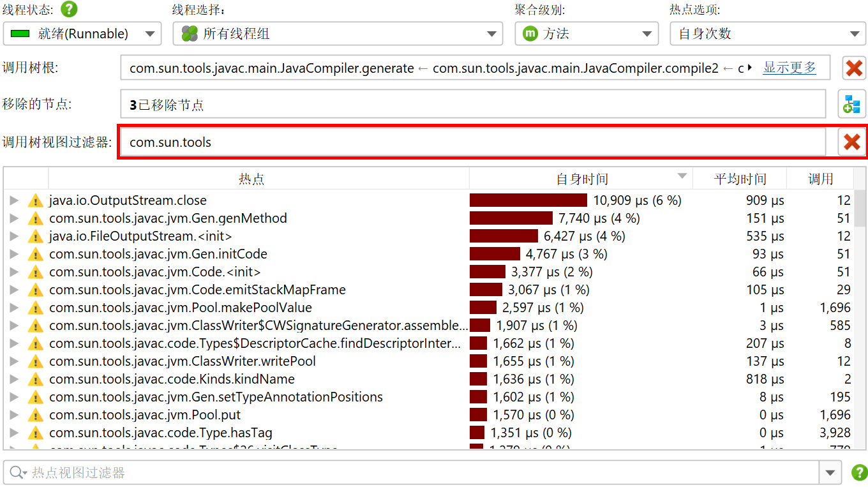The image size is (868, 487).
Task: Click warning icon beside Gen.initCode
Action: 35,254
